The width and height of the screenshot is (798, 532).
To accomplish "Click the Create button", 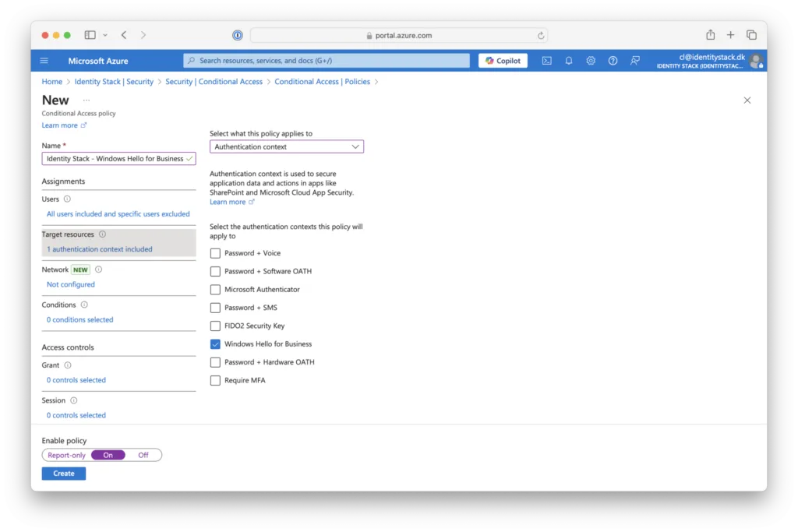I will pyautogui.click(x=64, y=474).
